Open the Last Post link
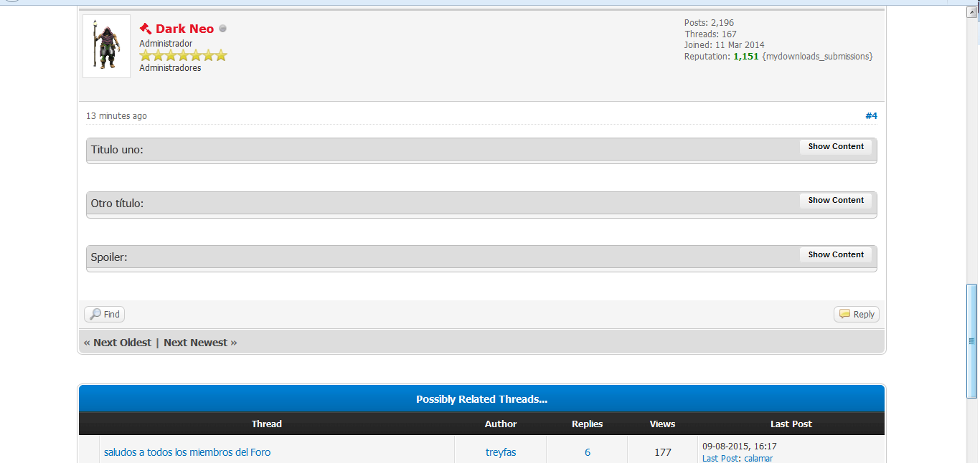This screenshot has width=980, height=463. click(x=720, y=458)
